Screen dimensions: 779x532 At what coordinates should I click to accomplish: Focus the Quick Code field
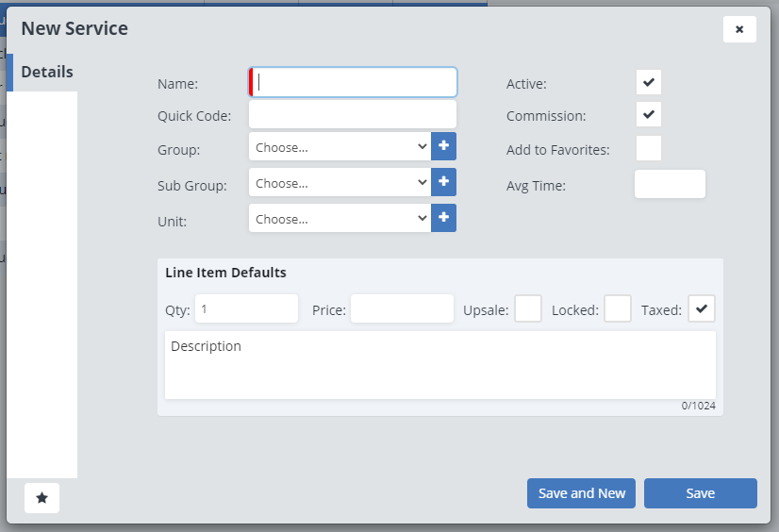353,115
